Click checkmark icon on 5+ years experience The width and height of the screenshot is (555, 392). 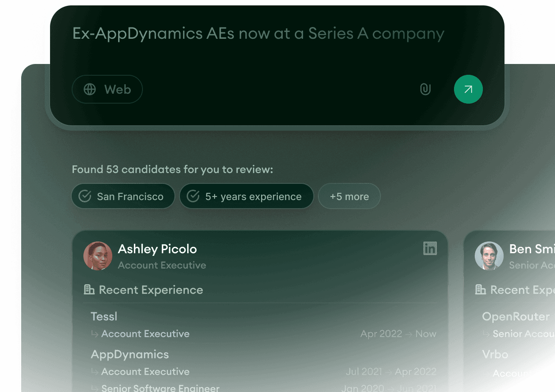pos(193,196)
